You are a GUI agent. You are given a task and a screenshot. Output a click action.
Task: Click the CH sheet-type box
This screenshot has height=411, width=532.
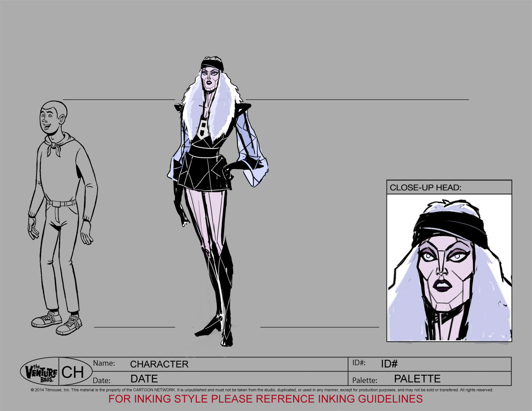pyautogui.click(x=73, y=372)
